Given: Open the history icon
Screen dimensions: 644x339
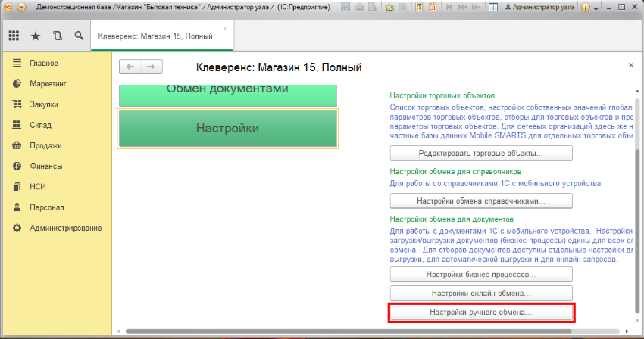Looking at the screenshot, I should click(x=58, y=36).
